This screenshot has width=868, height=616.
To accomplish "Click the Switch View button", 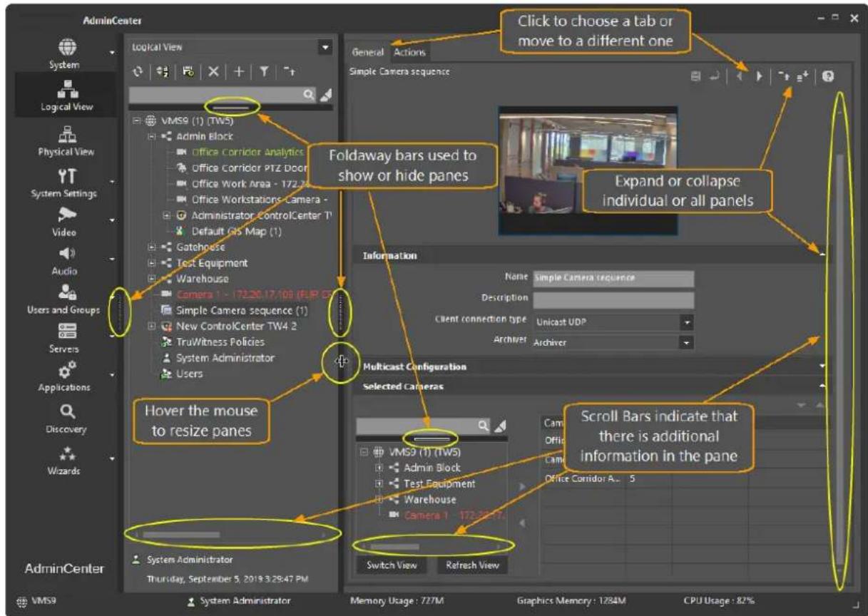I will [392, 565].
